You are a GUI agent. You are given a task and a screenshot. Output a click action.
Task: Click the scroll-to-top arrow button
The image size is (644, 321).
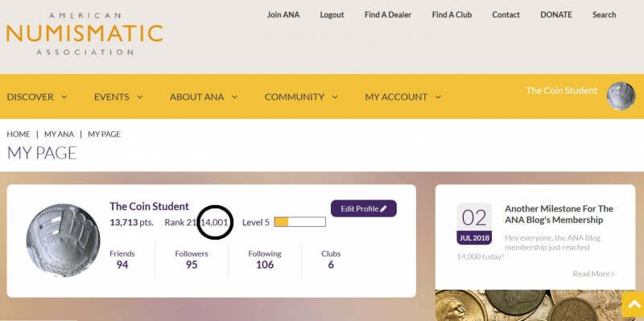tap(633, 306)
